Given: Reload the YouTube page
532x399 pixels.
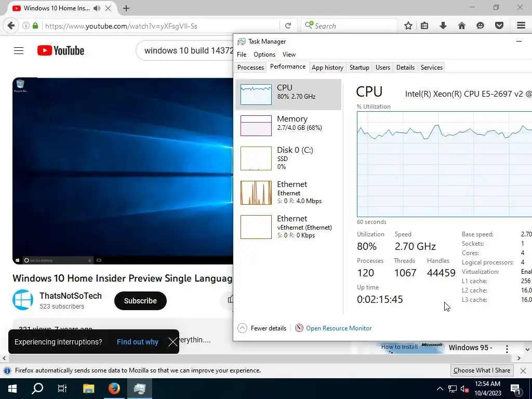Looking at the screenshot, I should pyautogui.click(x=288, y=26).
